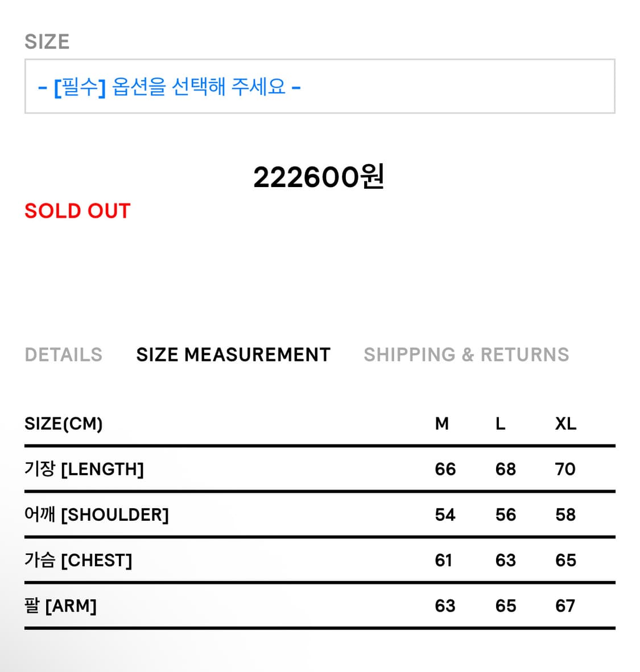Select the value 66 for M length

click(445, 468)
